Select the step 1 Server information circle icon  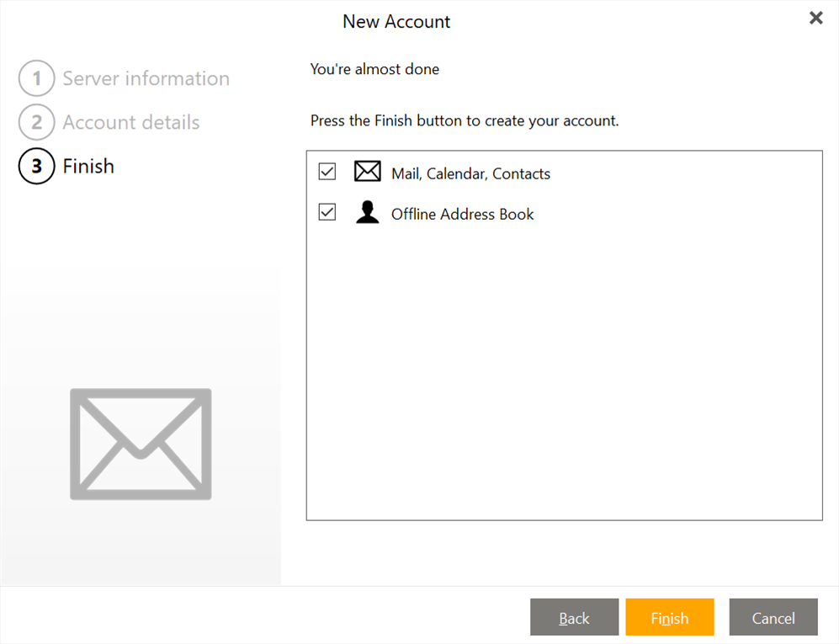pyautogui.click(x=36, y=78)
